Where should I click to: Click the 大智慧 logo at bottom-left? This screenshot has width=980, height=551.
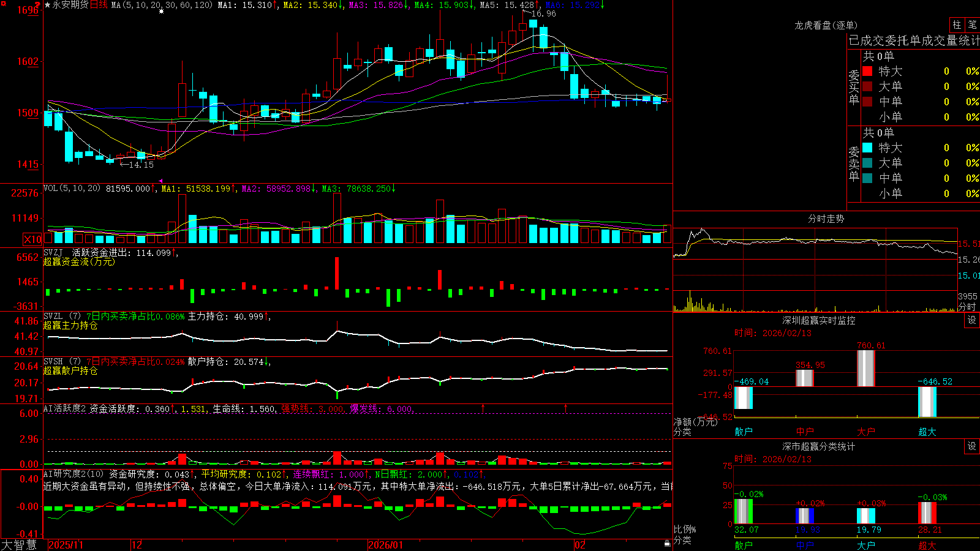coord(19,545)
